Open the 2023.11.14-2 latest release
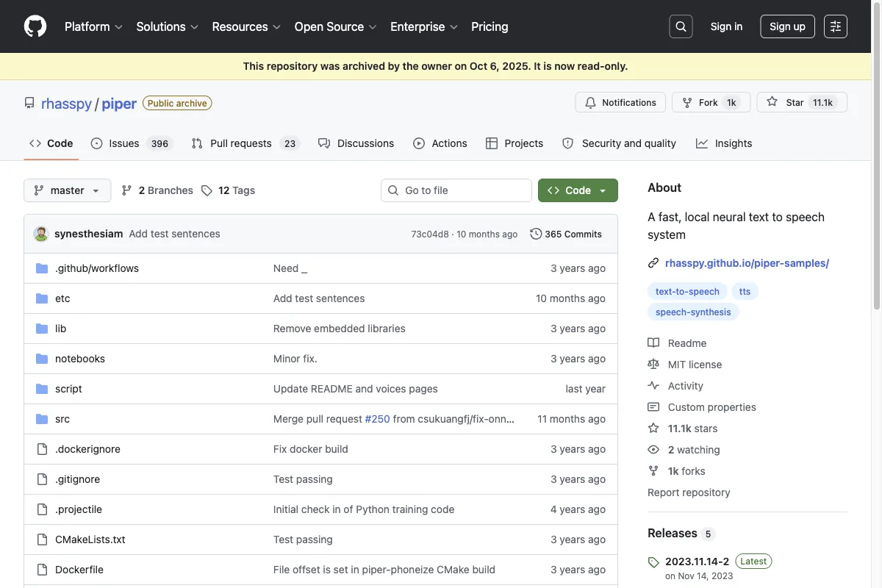Viewport: 882px width, 588px height. [697, 562]
